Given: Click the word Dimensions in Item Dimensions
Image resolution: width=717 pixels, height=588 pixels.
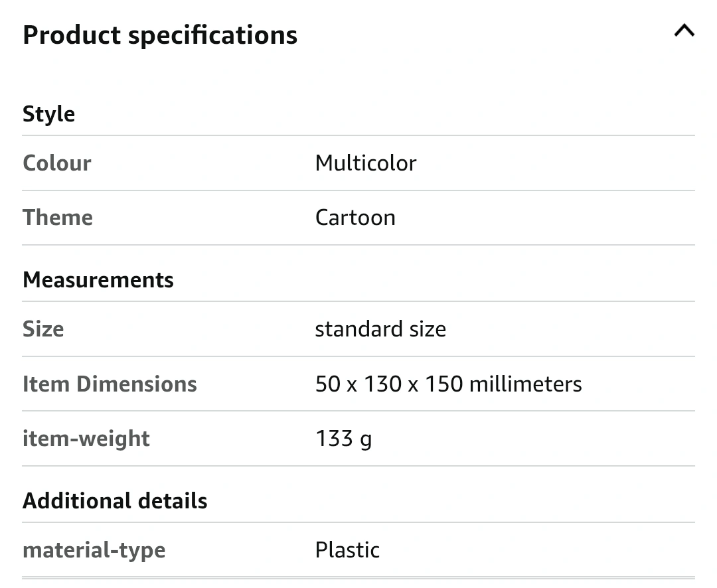Looking at the screenshot, I should coord(137,384).
